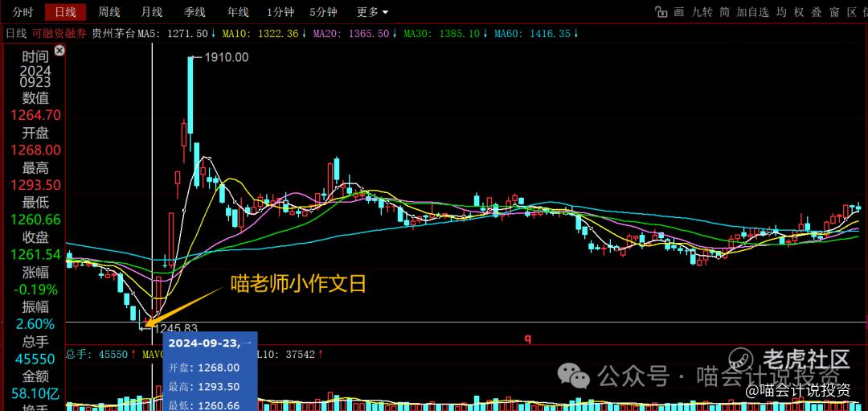Switch to 分时 intraday tab

[23, 11]
